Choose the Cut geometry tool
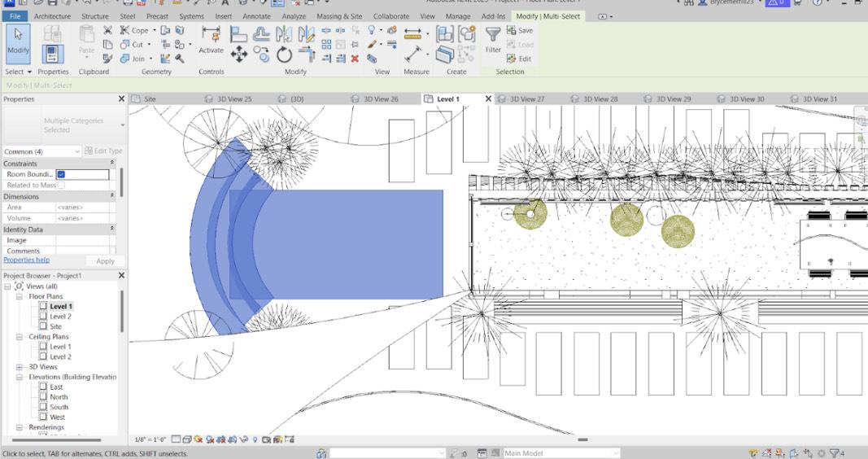This screenshot has height=459, width=868. click(132, 44)
